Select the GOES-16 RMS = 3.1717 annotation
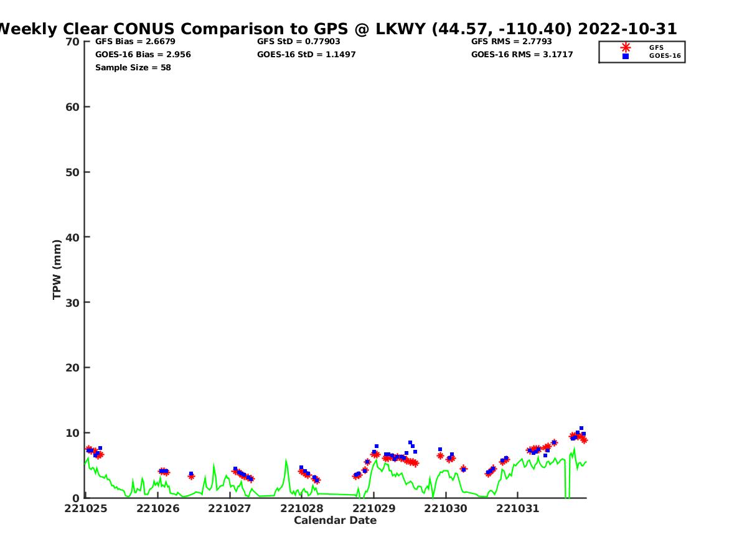 click(522, 55)
